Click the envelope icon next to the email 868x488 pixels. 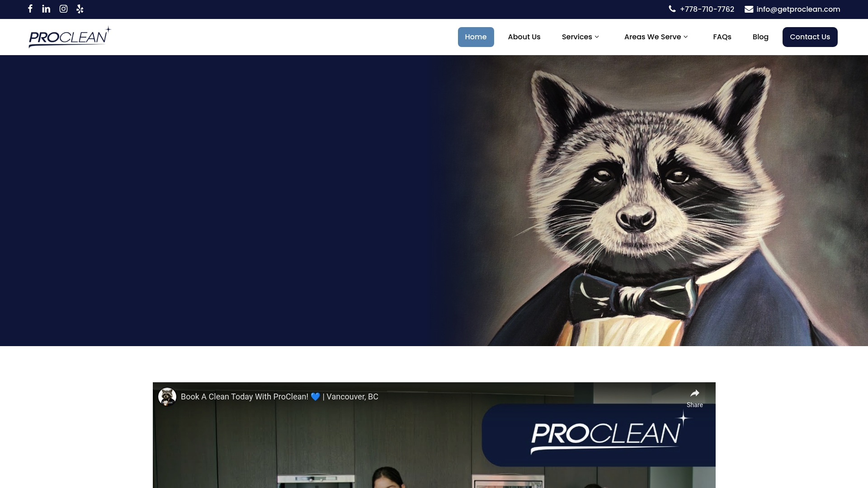coord(749,9)
